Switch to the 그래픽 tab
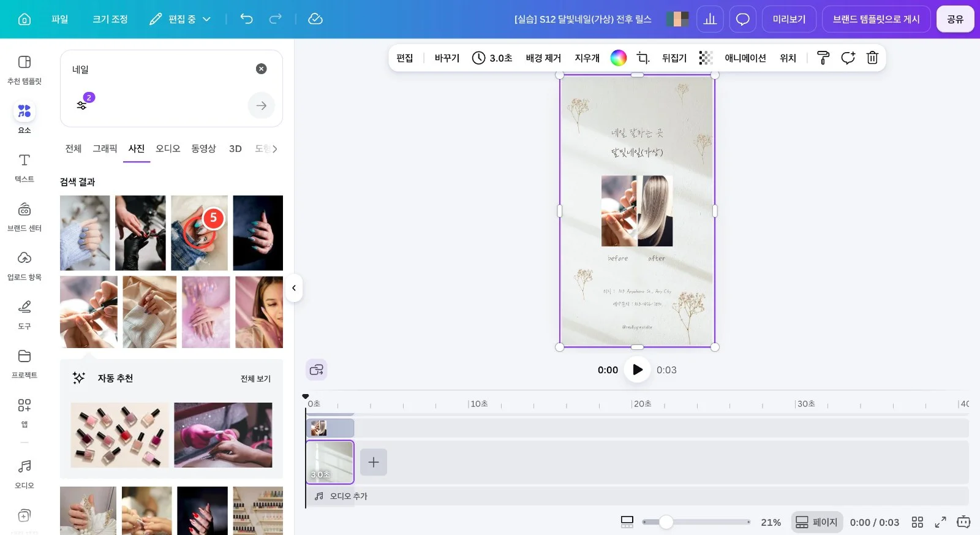Screen dimensions: 980x535 point(105,148)
